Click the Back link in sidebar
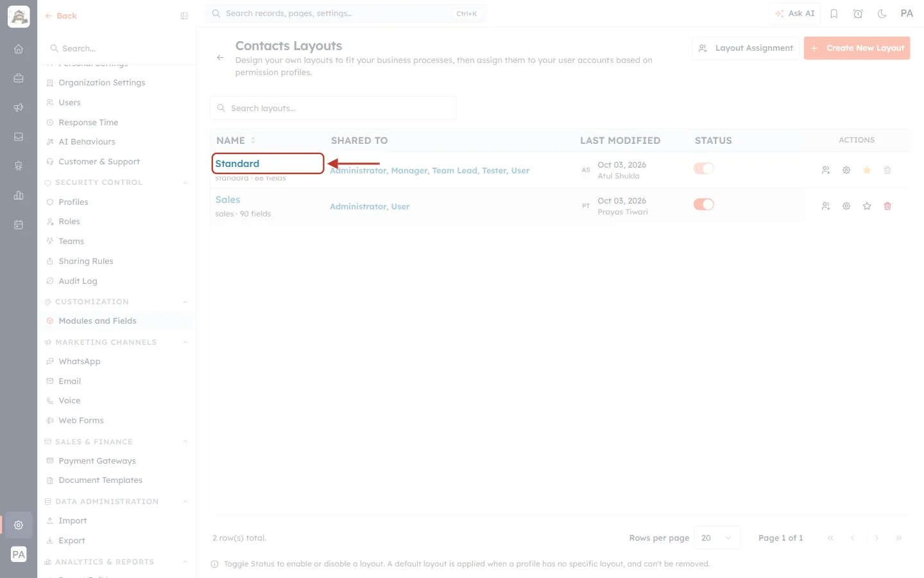Image resolution: width=924 pixels, height=578 pixels. click(x=61, y=16)
